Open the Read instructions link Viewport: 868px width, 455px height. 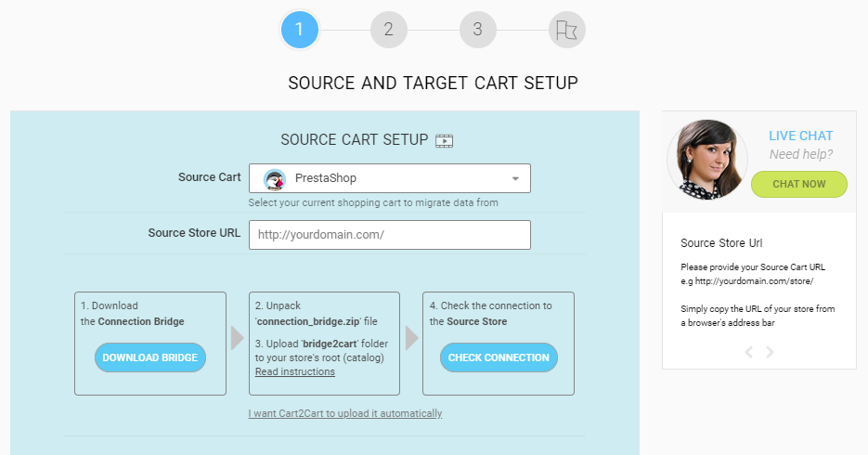(295, 372)
